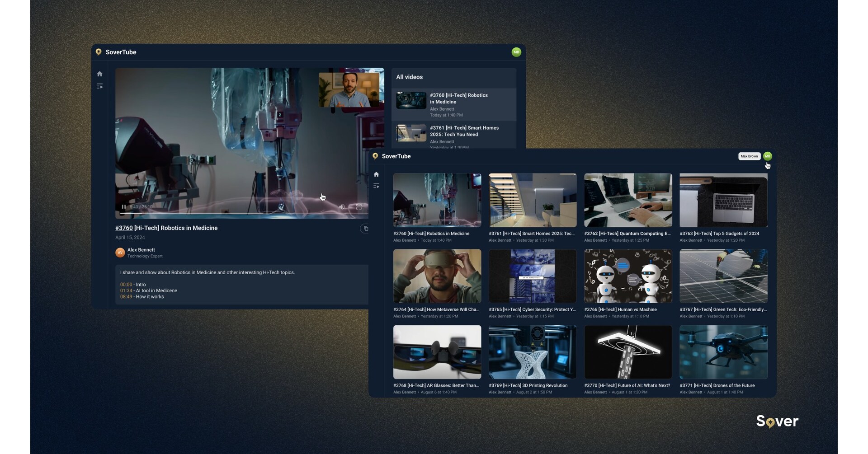Viewport: 868px width, 454px height.
Task: Enter fullscreen mode on the video player
Action: coord(359,206)
